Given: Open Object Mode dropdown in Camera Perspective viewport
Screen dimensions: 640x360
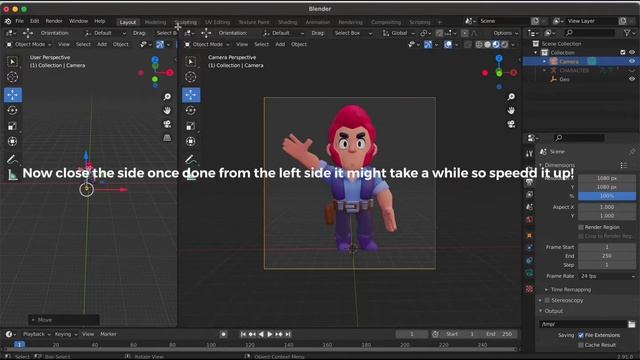Looking at the screenshot, I should click(207, 44).
